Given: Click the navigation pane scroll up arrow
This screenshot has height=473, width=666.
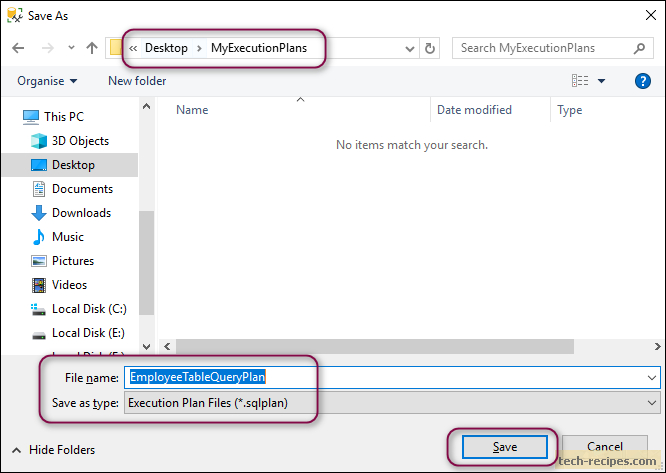Looking at the screenshot, I should click(147, 106).
